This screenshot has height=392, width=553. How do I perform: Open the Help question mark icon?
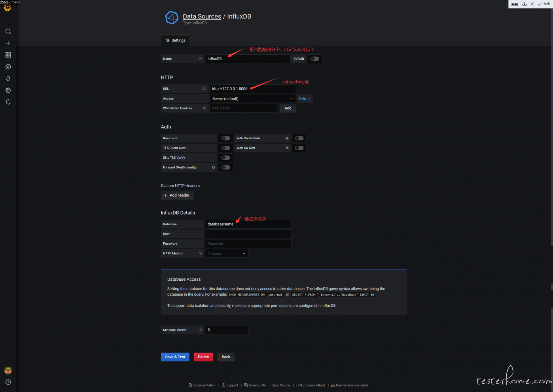tap(8, 382)
